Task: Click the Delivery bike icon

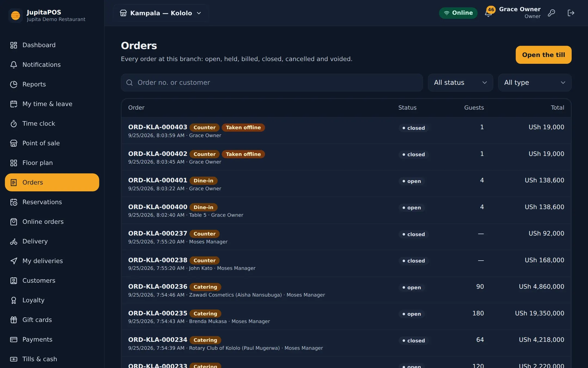Action: tap(14, 241)
